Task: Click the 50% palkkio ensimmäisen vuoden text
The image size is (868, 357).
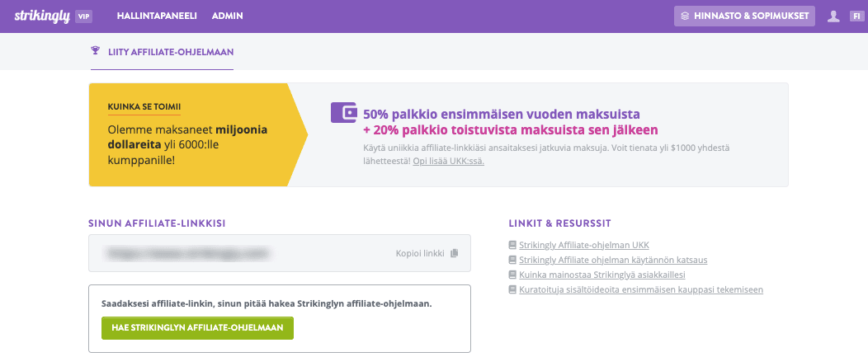Action: (502, 115)
